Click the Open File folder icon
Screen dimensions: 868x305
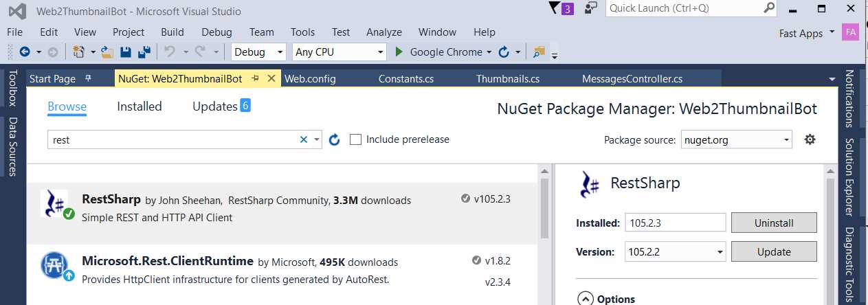[x=107, y=52]
